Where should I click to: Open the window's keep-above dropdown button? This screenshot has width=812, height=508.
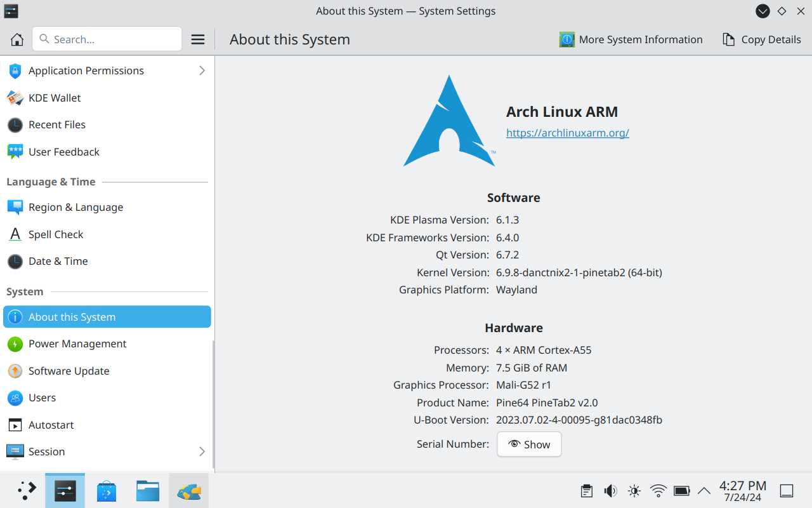click(x=763, y=11)
